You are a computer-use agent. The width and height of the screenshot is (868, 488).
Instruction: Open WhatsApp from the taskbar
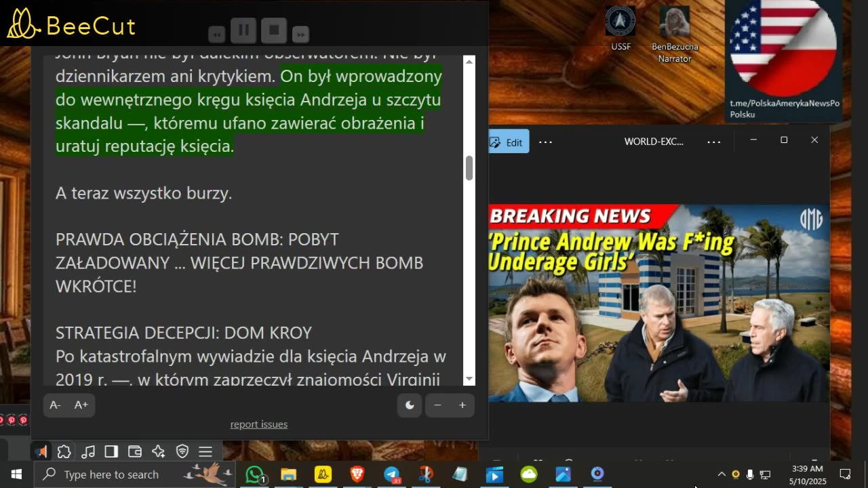(x=255, y=474)
